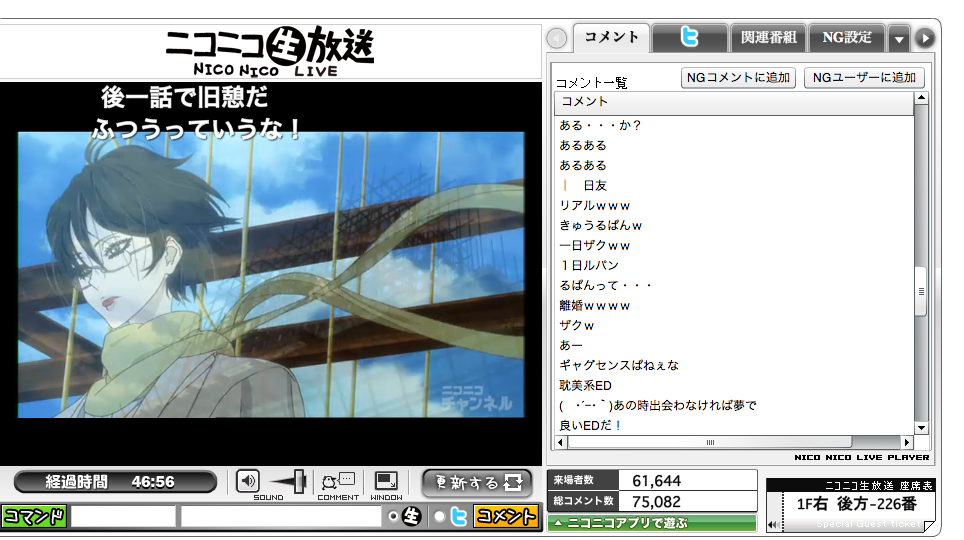
Task: Click horizontal scrollbar left arrow
Action: pyautogui.click(x=560, y=442)
